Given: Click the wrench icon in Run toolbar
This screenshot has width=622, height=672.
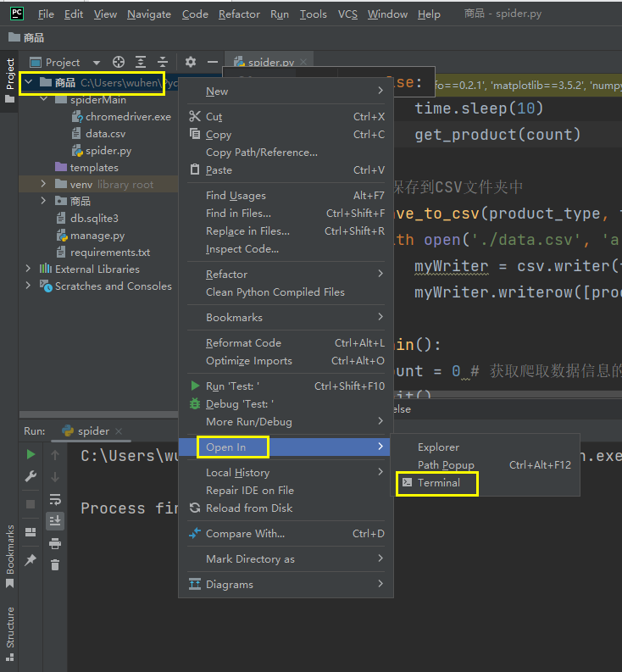Looking at the screenshot, I should [31, 477].
